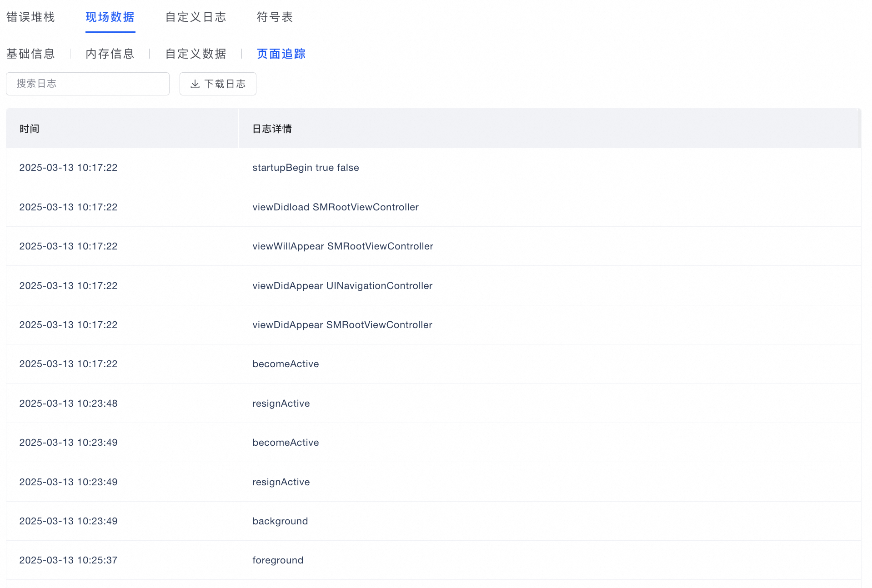Image resolution: width=872 pixels, height=588 pixels.
Task: Click resignActive entry at 10:23:49
Action: tap(281, 482)
